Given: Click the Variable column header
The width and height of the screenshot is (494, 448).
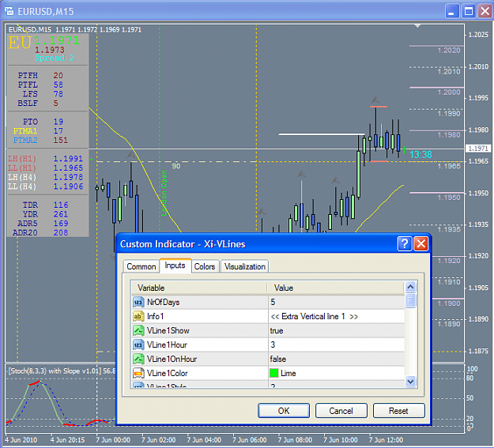Looking at the screenshot, I should (199, 288).
